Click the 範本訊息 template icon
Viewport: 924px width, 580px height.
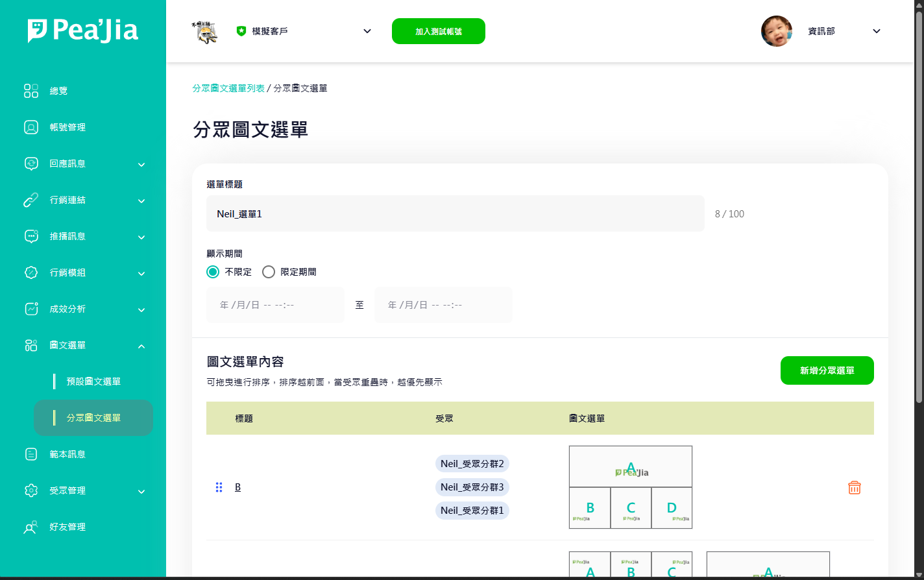click(31, 454)
